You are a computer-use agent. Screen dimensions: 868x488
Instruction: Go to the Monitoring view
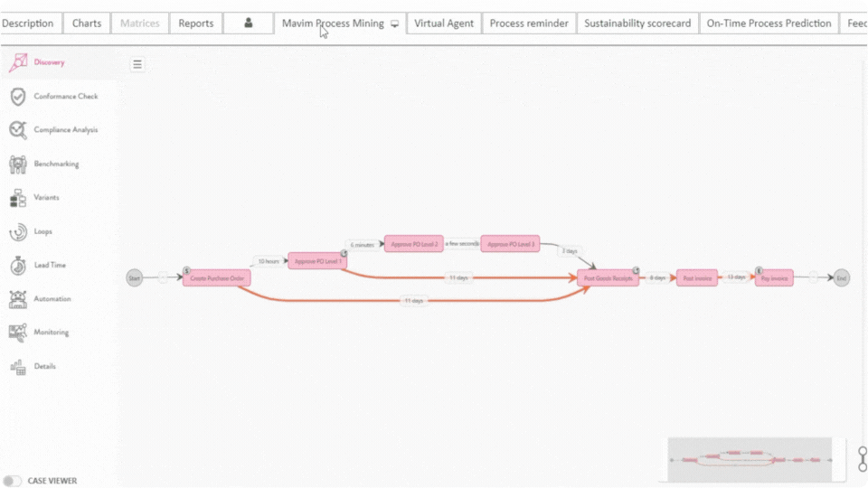click(x=18, y=333)
